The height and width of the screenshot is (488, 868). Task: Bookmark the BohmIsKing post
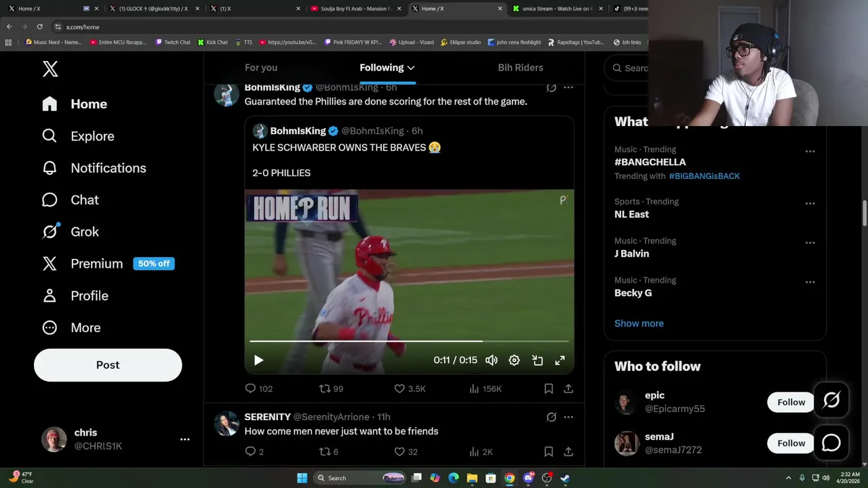pos(549,388)
